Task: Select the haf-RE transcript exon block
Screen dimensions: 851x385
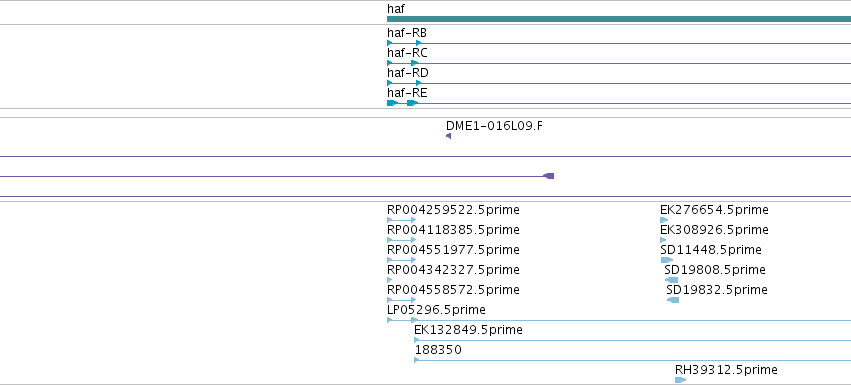Action: tap(392, 103)
